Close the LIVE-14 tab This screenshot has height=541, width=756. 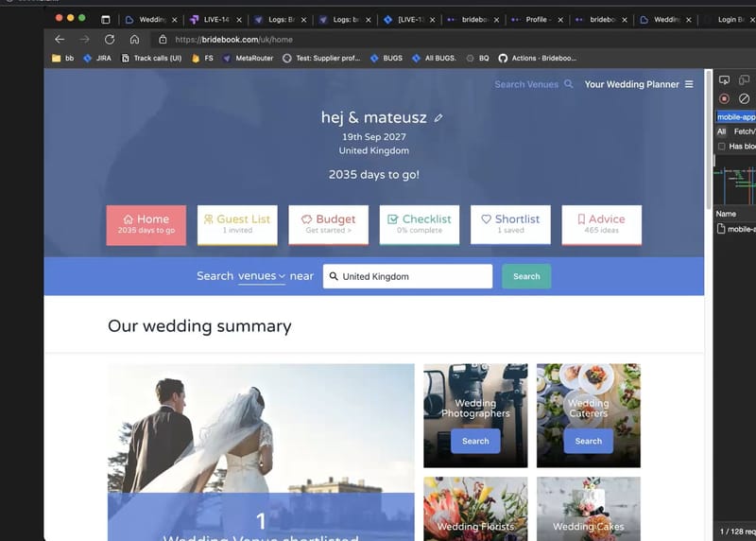239,20
